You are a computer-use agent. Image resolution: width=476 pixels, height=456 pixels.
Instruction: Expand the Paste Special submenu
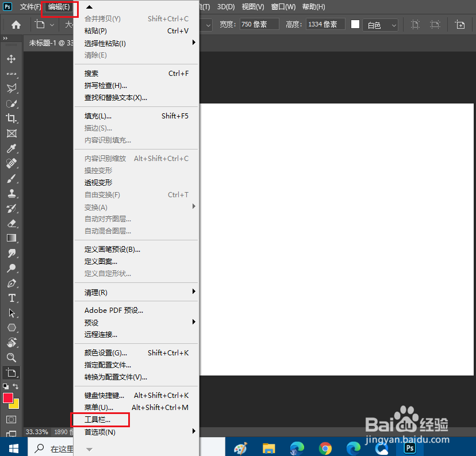point(137,43)
